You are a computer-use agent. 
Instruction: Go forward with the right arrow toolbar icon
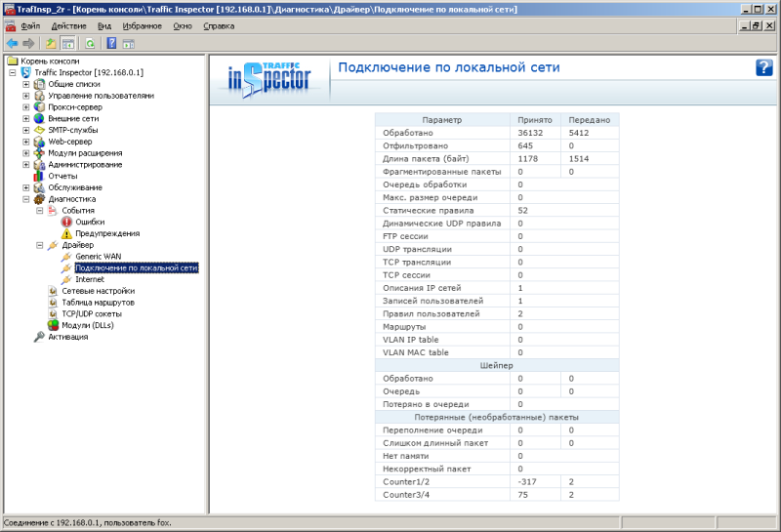pos(28,43)
